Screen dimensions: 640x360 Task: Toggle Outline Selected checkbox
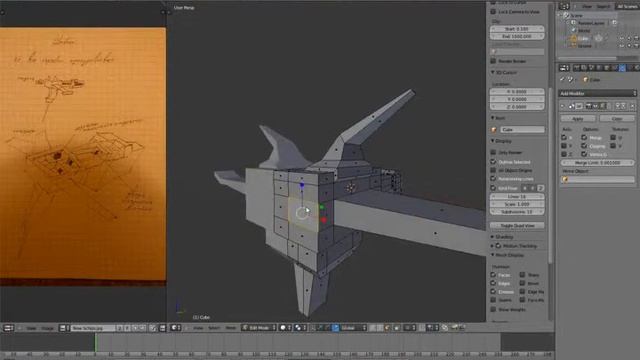[x=493, y=162]
